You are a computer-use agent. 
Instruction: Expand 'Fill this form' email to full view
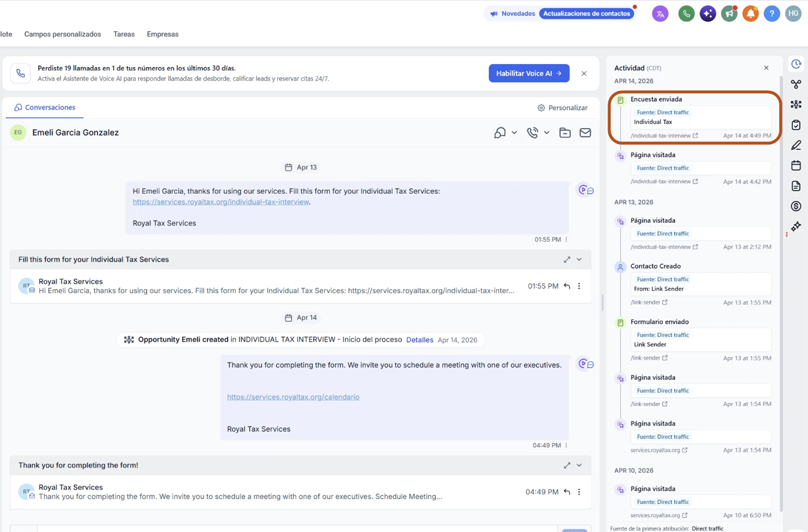567,260
